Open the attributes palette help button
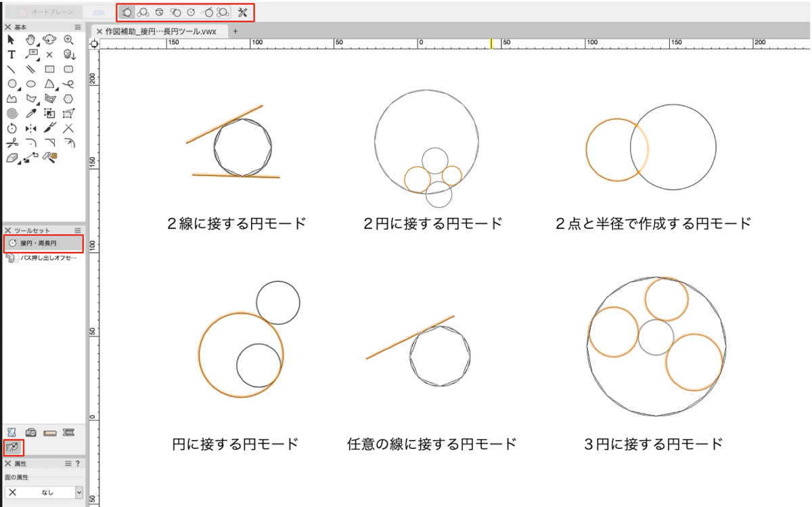The width and height of the screenshot is (812, 507). [x=78, y=464]
